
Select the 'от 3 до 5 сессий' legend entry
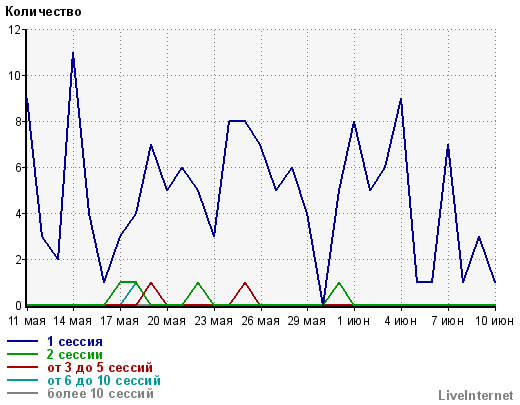tap(100, 368)
